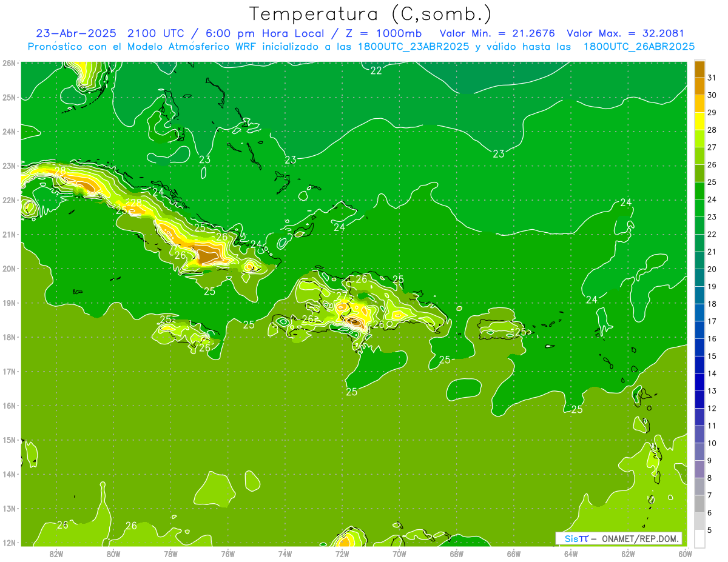Click the latitude axis label "17N"
The height and width of the screenshot is (562, 728).
click(10, 372)
